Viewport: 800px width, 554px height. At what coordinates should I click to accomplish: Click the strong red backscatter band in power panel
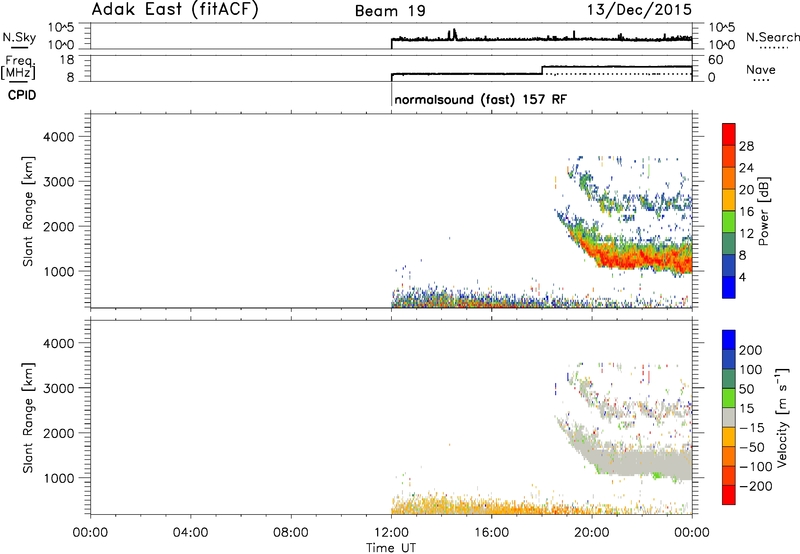(x=640, y=257)
